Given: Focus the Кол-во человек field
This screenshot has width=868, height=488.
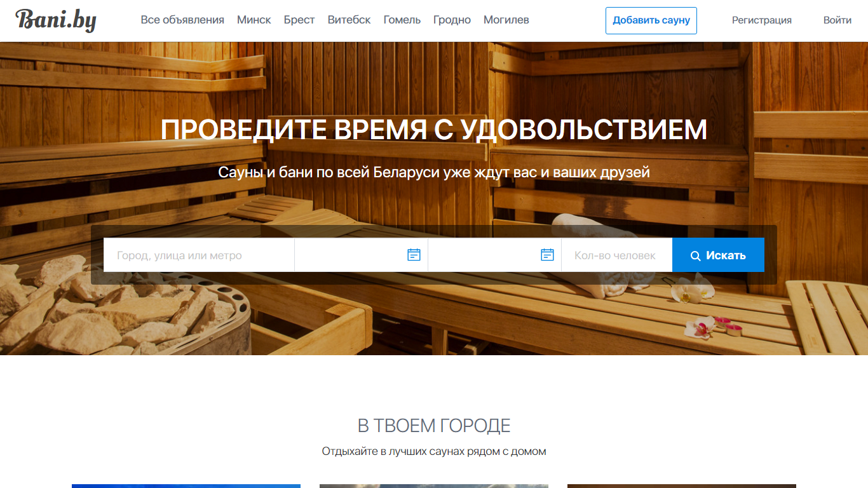Looking at the screenshot, I should 616,255.
